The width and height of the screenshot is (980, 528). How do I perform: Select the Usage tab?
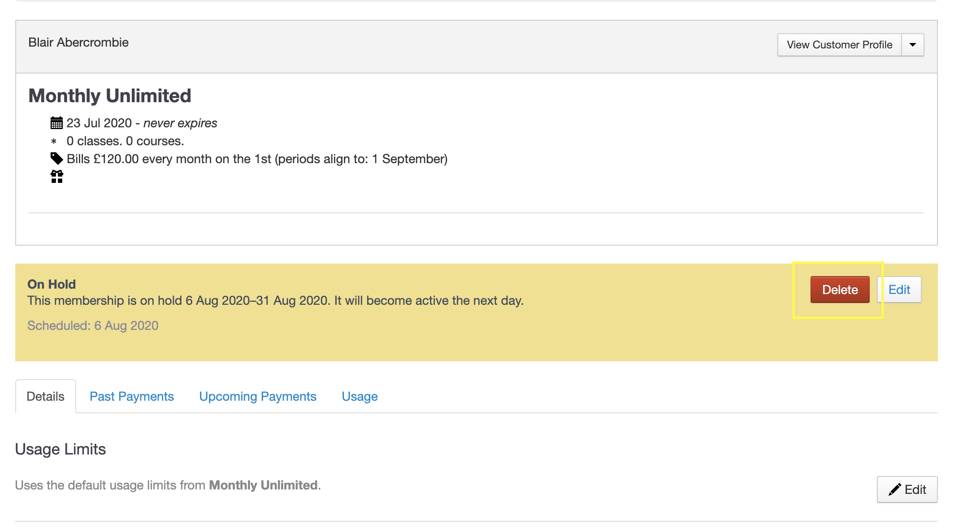coord(360,396)
